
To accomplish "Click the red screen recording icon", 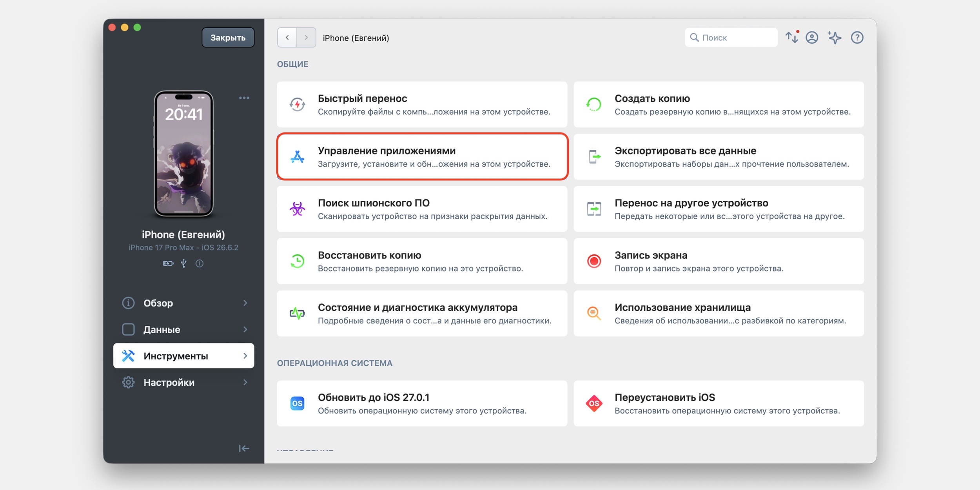I will (x=594, y=261).
